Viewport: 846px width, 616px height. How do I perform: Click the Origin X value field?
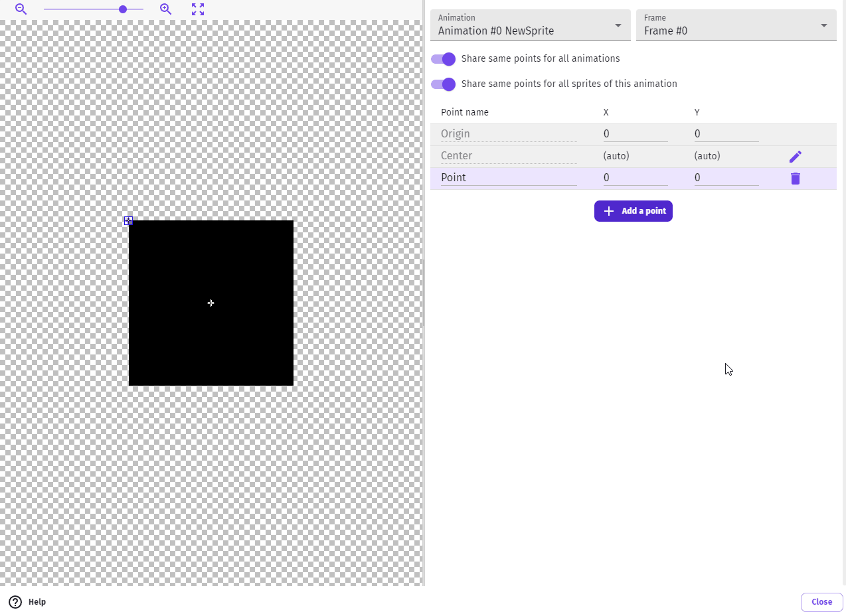click(x=635, y=134)
